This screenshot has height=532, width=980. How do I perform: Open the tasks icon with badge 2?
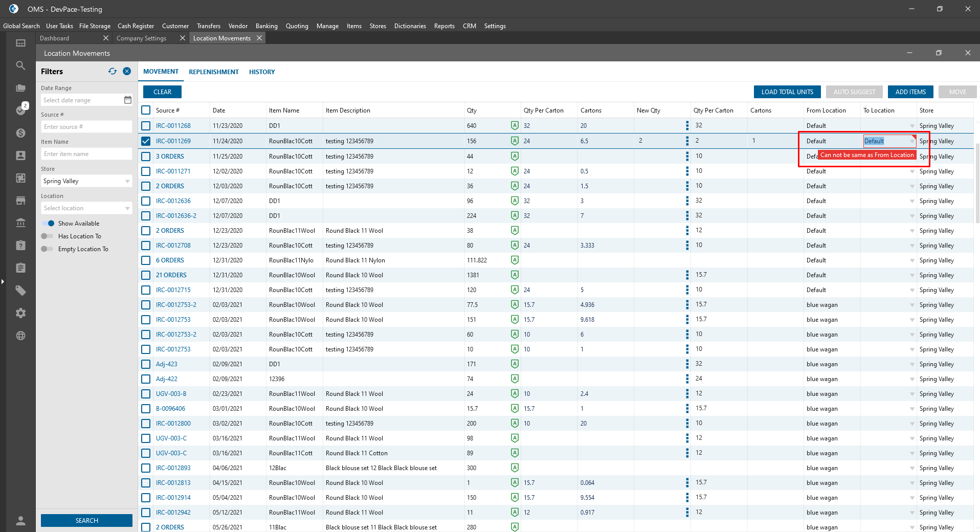click(x=21, y=110)
